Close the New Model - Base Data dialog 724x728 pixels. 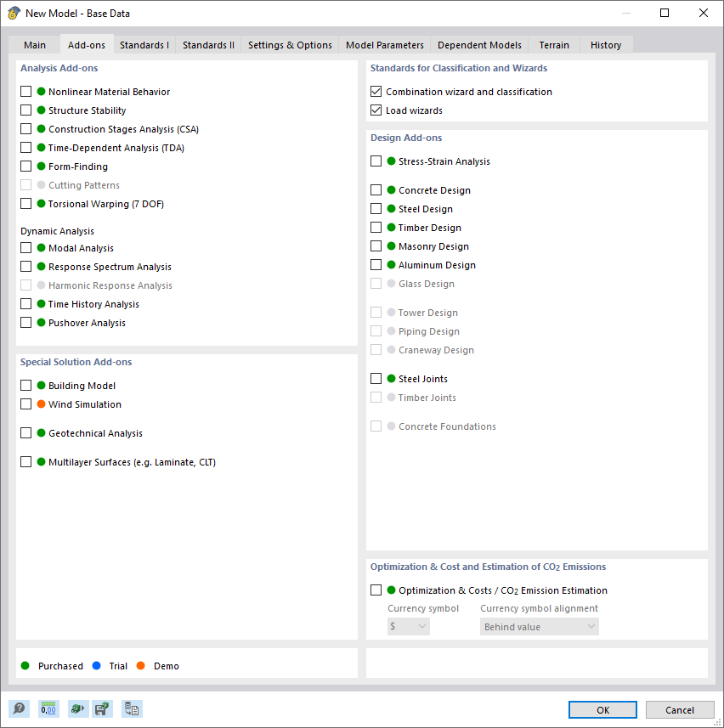(x=704, y=13)
